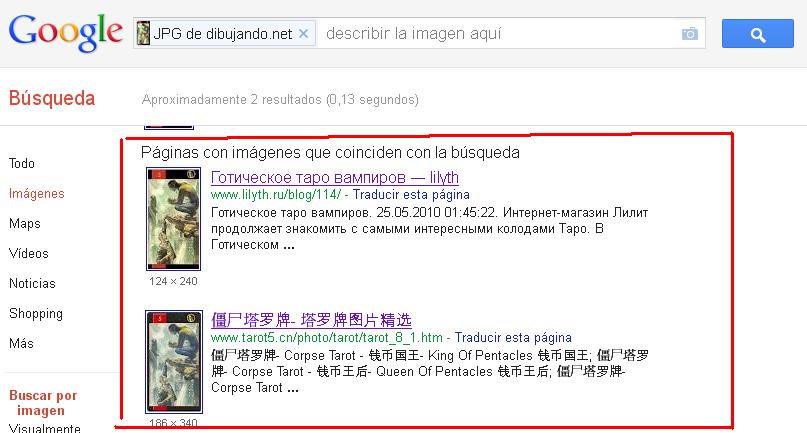
Task: Open 'Vídeos' from the sidebar
Action: 29,253
